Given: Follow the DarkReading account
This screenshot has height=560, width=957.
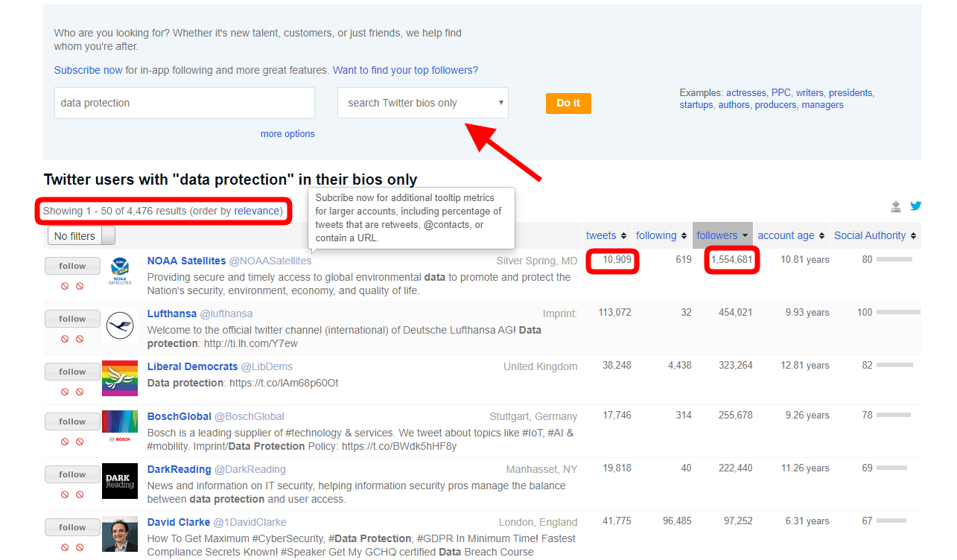Looking at the screenshot, I should tap(72, 474).
